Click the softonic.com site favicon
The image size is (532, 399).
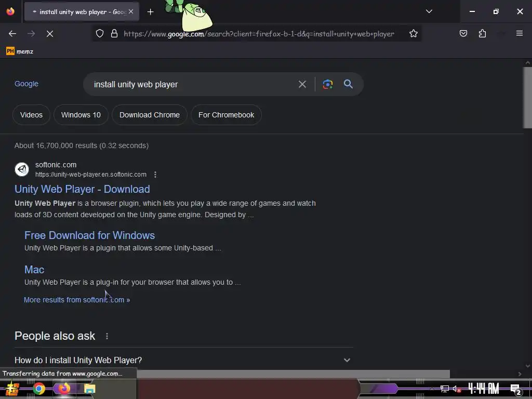(x=22, y=169)
